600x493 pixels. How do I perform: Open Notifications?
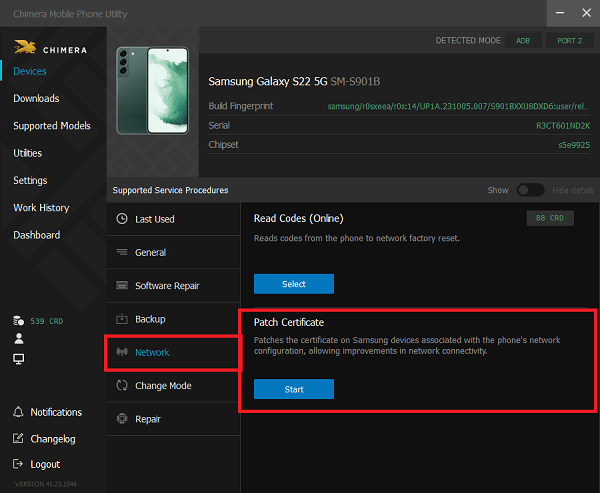coord(56,412)
